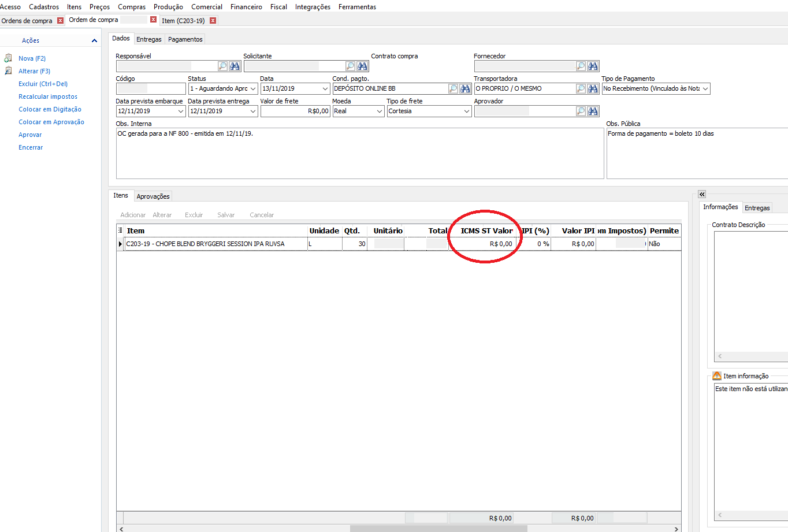This screenshot has height=532, width=788.
Task: Click the ICMS ST Valor column header
Action: click(486, 230)
